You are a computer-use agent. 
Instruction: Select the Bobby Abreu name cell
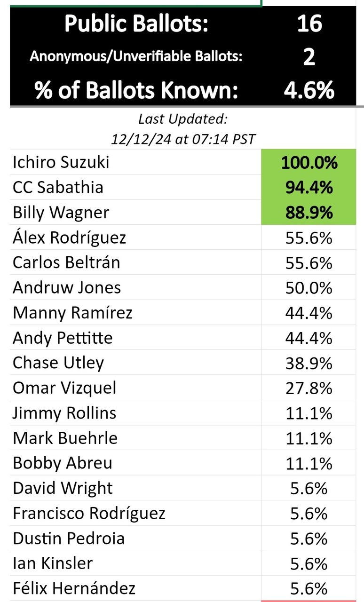tap(135, 463)
